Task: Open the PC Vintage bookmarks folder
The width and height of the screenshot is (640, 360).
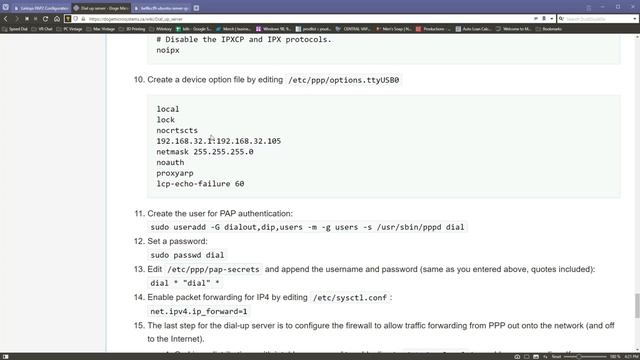Action: [69, 29]
